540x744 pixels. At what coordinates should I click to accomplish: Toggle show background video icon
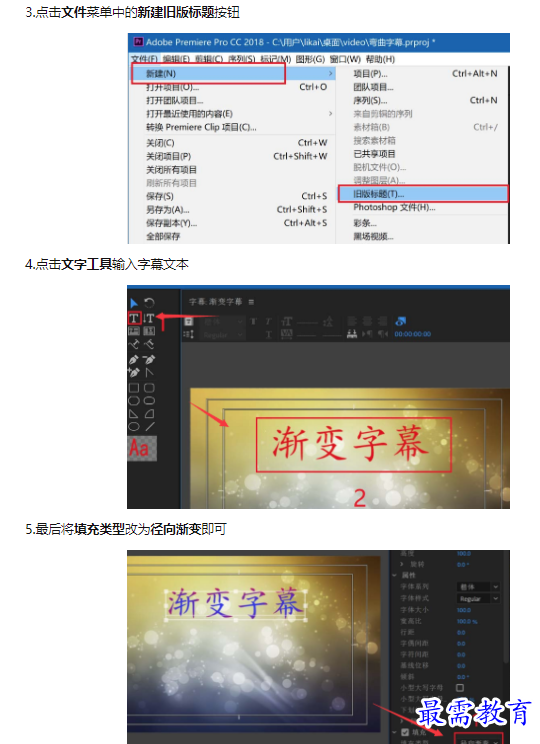pyautogui.click(x=400, y=321)
